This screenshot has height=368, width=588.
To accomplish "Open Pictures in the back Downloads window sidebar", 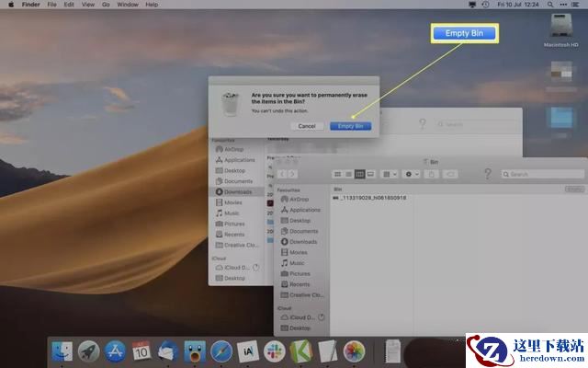I will pyautogui.click(x=231, y=224).
